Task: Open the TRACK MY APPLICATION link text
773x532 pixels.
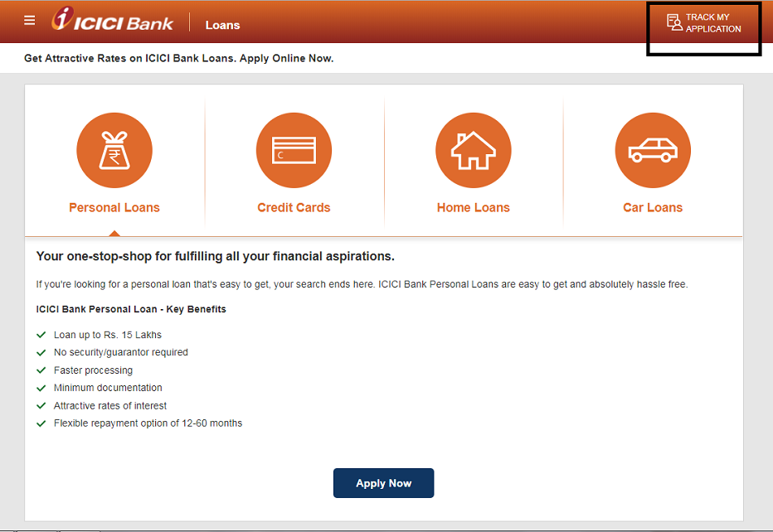Action: 712,23
